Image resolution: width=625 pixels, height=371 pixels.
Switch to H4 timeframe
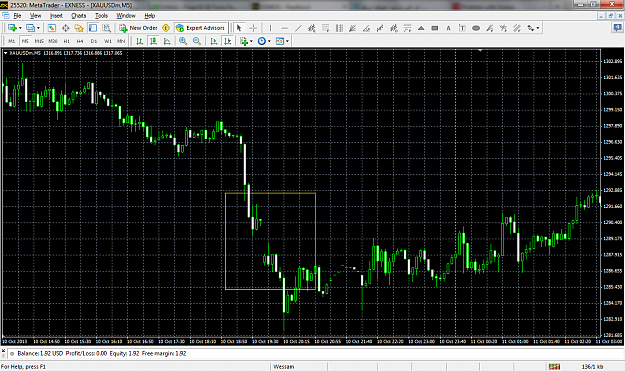coord(80,41)
